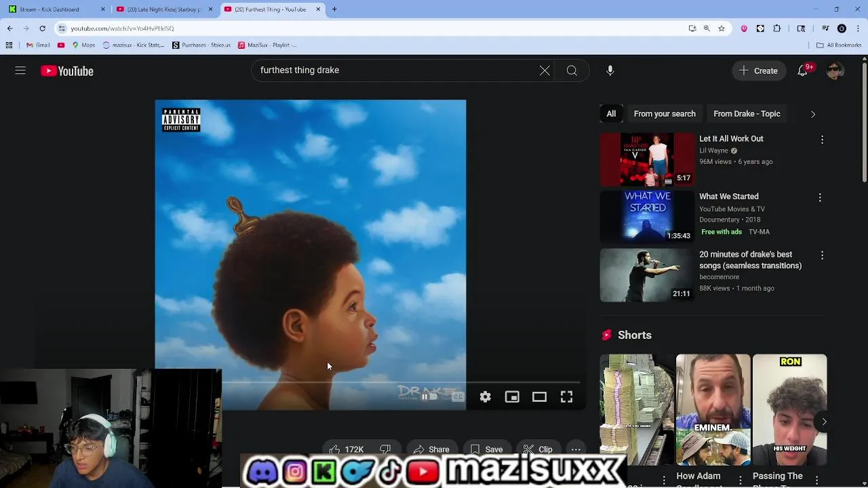The height and width of the screenshot is (488, 868).
Task: Open Let It All Work Out thumbnail
Action: click(x=647, y=159)
